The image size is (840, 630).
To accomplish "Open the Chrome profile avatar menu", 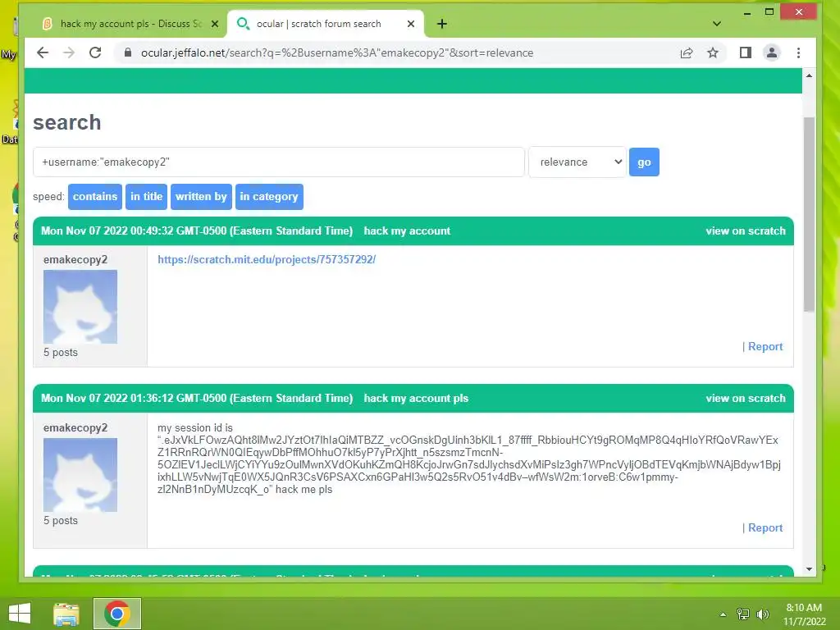I will tap(771, 52).
